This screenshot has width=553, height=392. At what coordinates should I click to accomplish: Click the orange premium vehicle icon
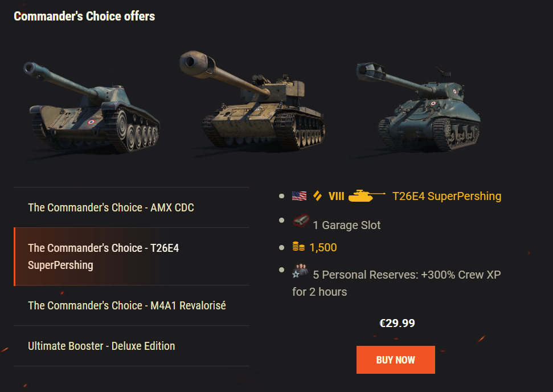pos(318,196)
